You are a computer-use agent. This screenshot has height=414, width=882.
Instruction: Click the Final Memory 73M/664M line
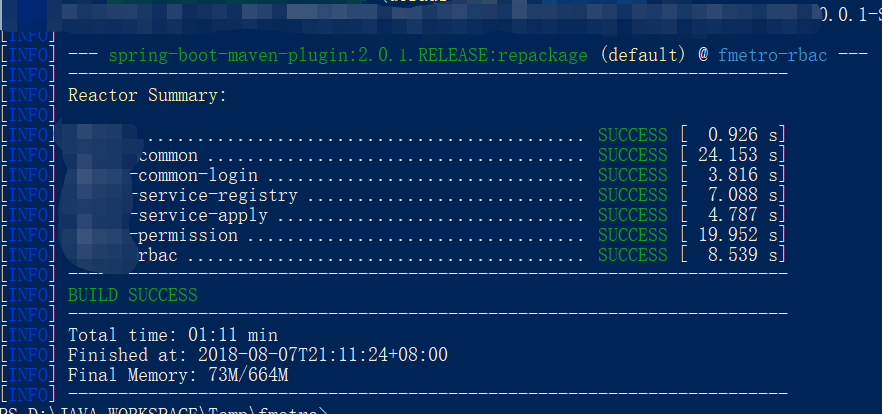[x=177, y=375]
